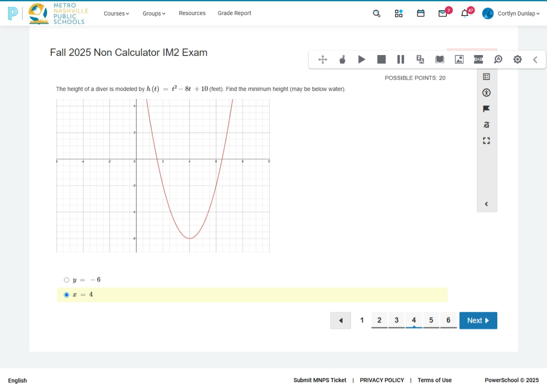Open the translate tool icon
The width and height of the screenshot is (547, 392).
(x=420, y=59)
